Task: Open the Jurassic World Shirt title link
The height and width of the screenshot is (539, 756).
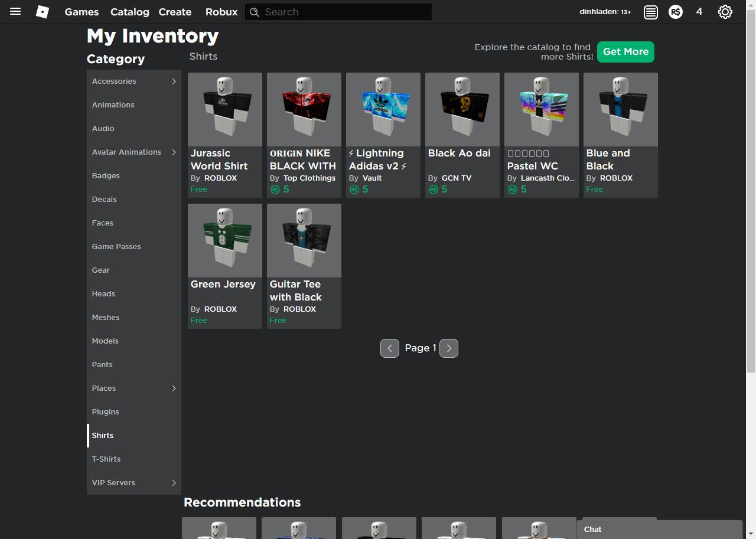Action: pyautogui.click(x=219, y=159)
